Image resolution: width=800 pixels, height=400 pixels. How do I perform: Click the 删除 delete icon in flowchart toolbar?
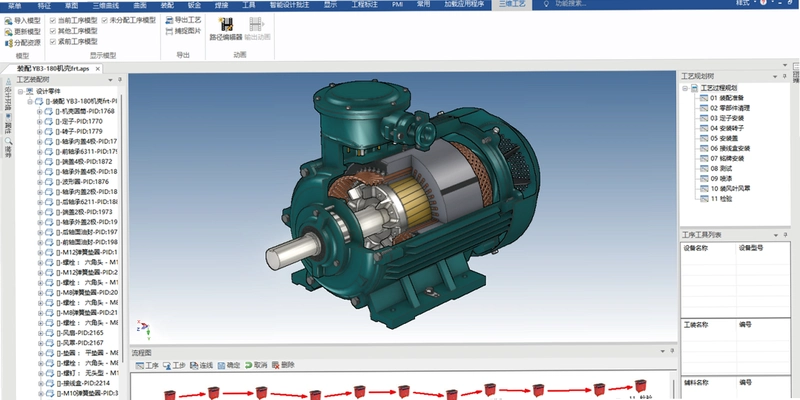point(276,365)
